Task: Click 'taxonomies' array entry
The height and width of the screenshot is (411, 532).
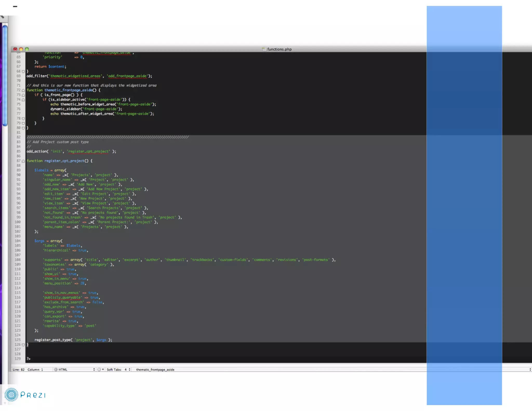Action: (x=78, y=264)
